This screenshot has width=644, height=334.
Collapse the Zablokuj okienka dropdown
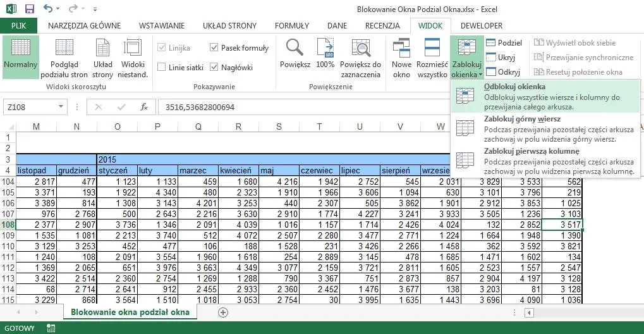pyautogui.click(x=466, y=58)
